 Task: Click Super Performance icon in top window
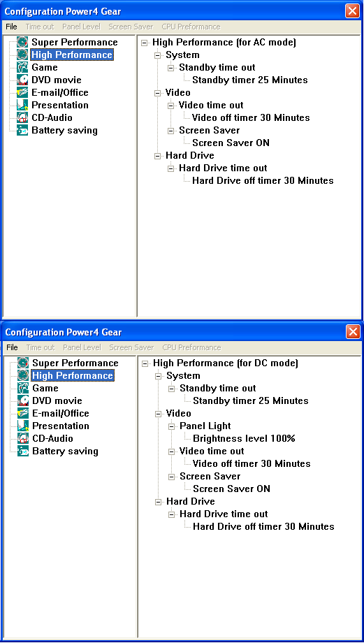click(x=22, y=42)
